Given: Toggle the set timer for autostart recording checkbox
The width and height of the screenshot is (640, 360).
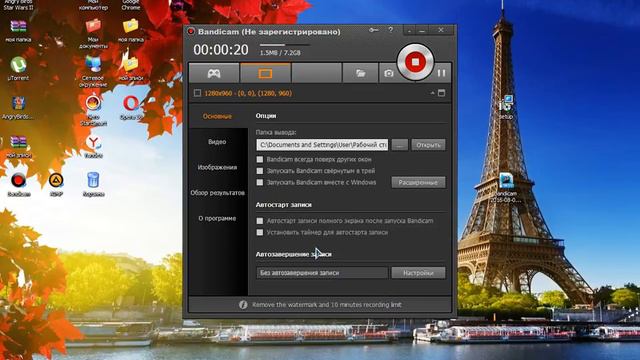Looking at the screenshot, I should pyautogui.click(x=260, y=232).
